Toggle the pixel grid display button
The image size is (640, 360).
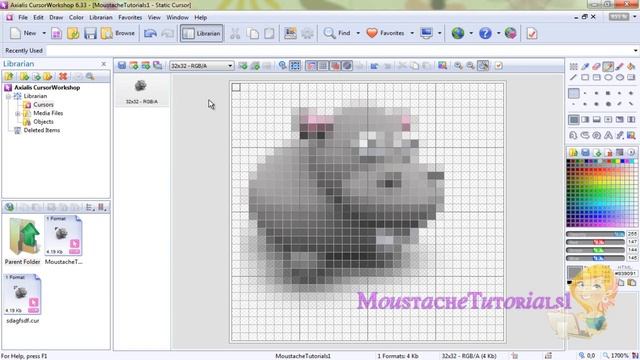pos(323,66)
